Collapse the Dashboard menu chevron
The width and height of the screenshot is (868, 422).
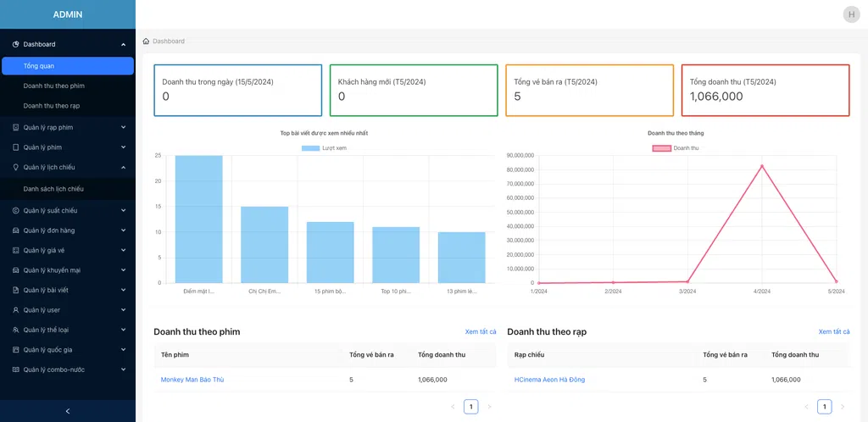[x=123, y=44]
